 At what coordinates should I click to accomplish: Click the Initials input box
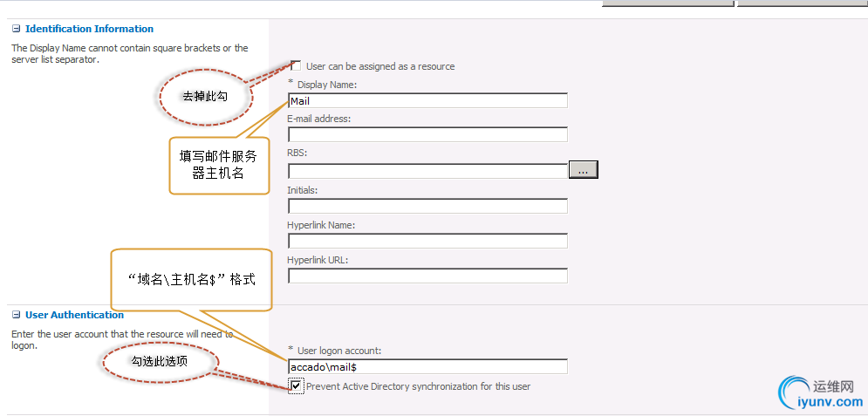[428, 206]
